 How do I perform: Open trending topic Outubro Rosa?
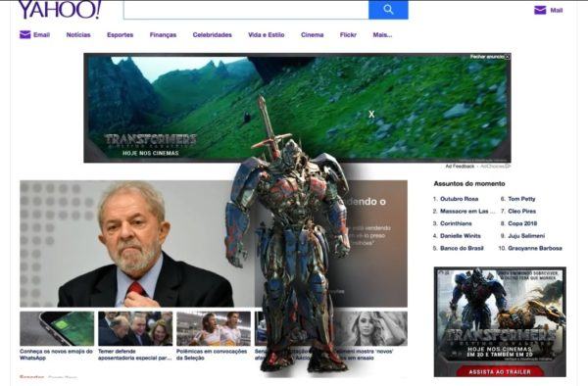click(x=459, y=199)
